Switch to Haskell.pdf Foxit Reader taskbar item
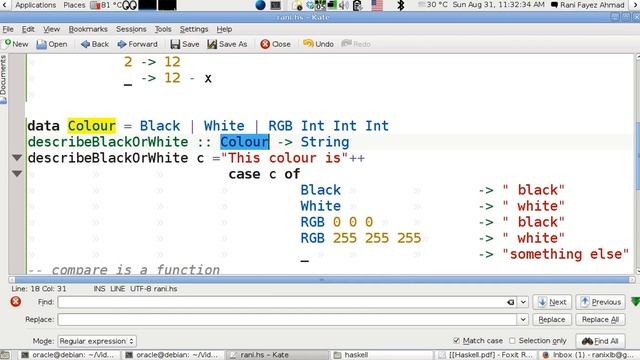This screenshot has width=640, height=360. point(487,355)
